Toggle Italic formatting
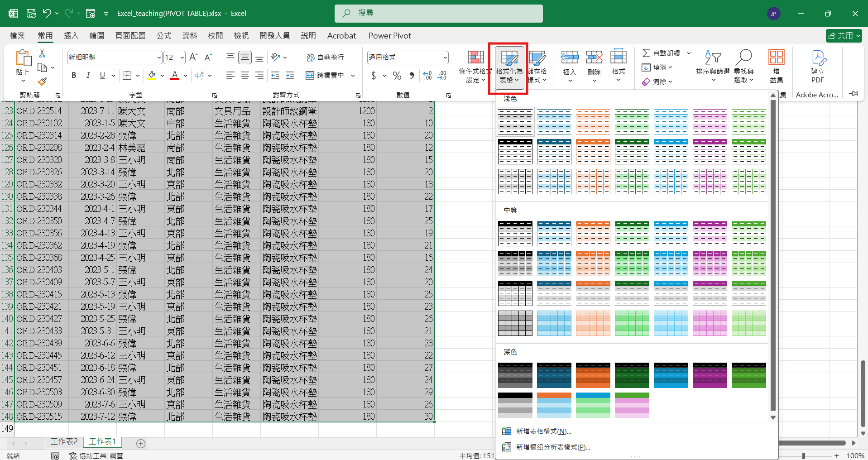868x460 pixels. tap(88, 76)
